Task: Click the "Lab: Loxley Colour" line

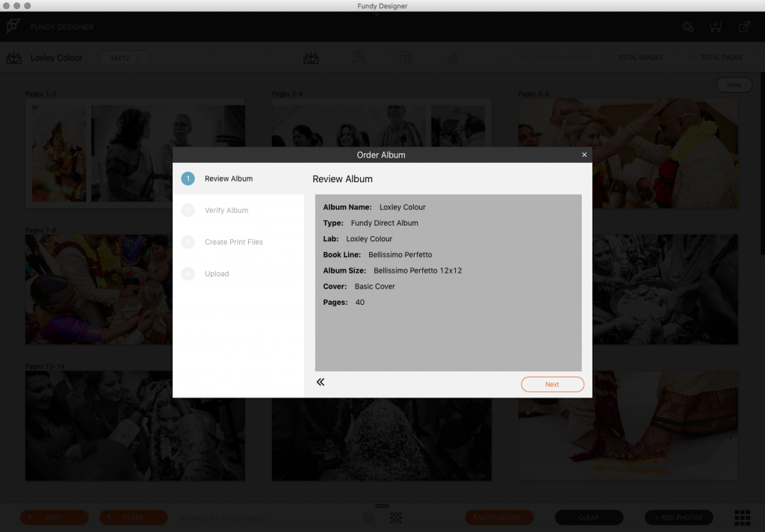Action: pyautogui.click(x=358, y=238)
